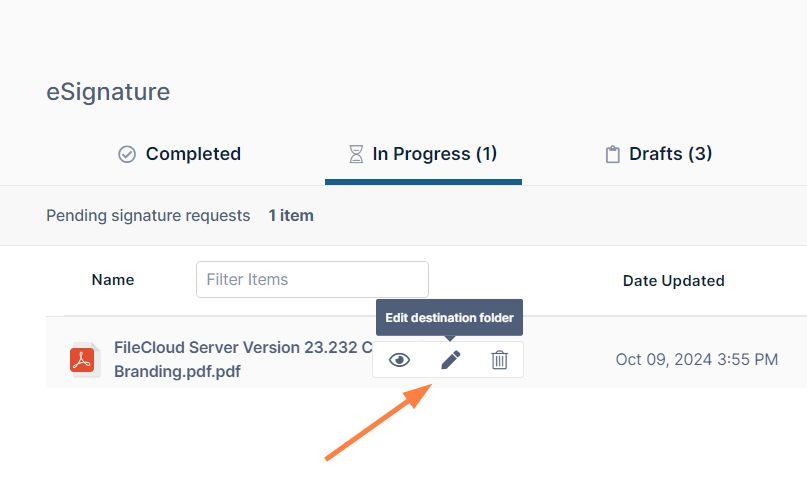Click the Pending signature requests label
Image resolution: width=807 pixels, height=487 pixels.
click(x=148, y=215)
